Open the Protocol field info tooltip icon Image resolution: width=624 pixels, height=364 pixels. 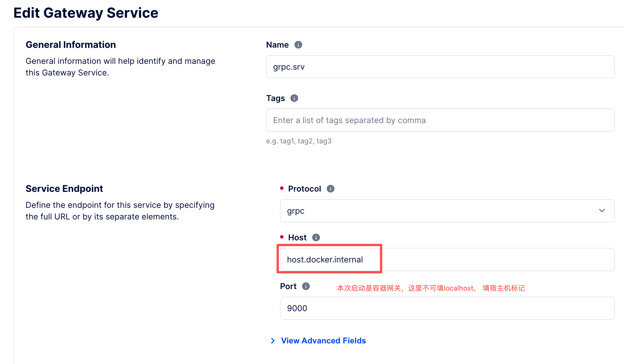[x=330, y=189]
